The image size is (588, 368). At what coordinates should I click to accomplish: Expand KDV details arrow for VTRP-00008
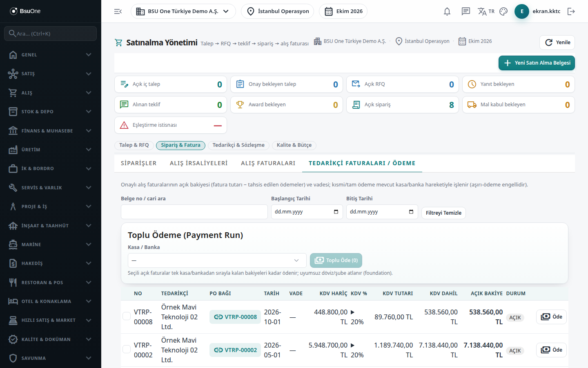click(353, 312)
